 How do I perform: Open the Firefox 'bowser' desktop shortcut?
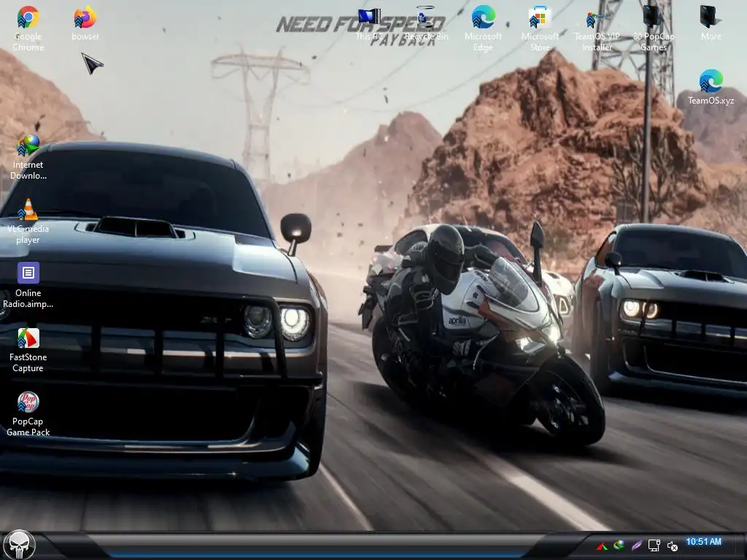85,23
